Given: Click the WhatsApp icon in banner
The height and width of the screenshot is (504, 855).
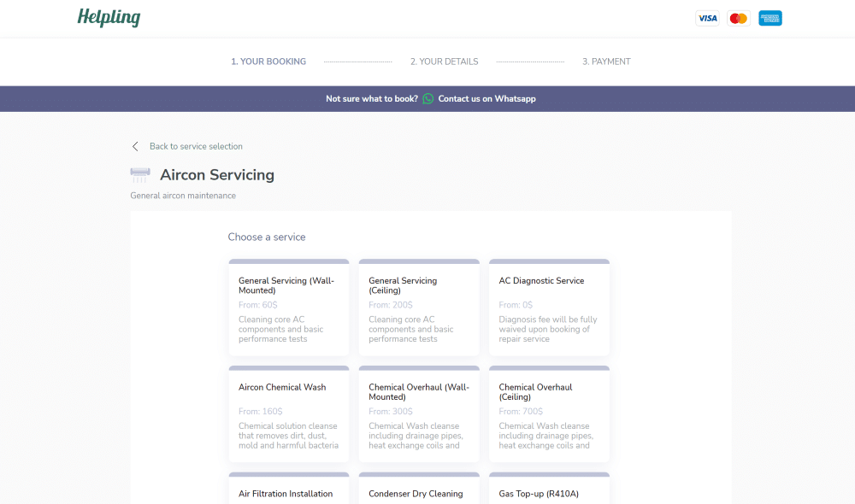Looking at the screenshot, I should tap(428, 99).
